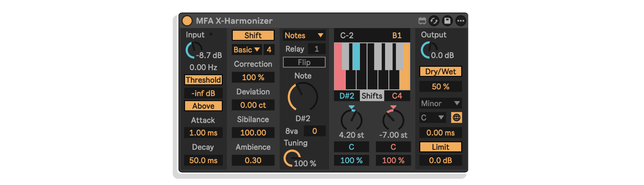Image resolution: width=644 pixels, height=185 pixels.
Task: Click the Note D#2 knob
Action: pyautogui.click(x=303, y=97)
